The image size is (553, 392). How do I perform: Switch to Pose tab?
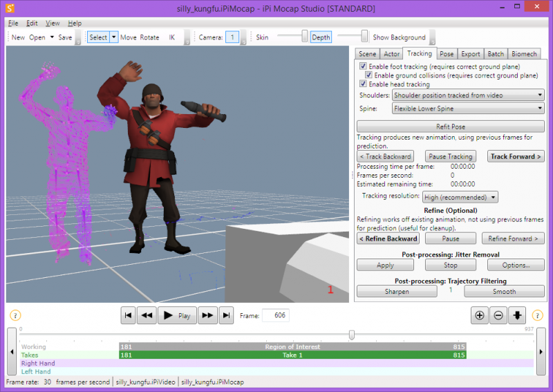coord(447,54)
